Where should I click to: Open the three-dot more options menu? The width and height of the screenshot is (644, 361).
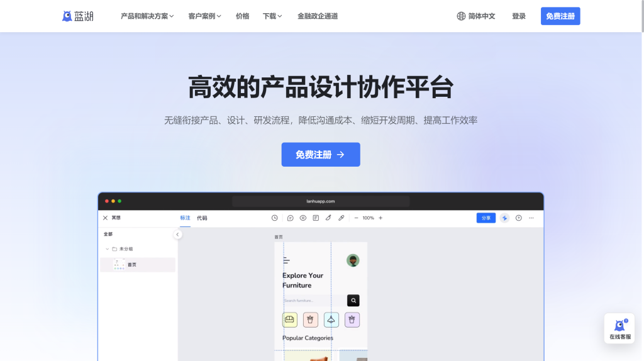coord(531,218)
